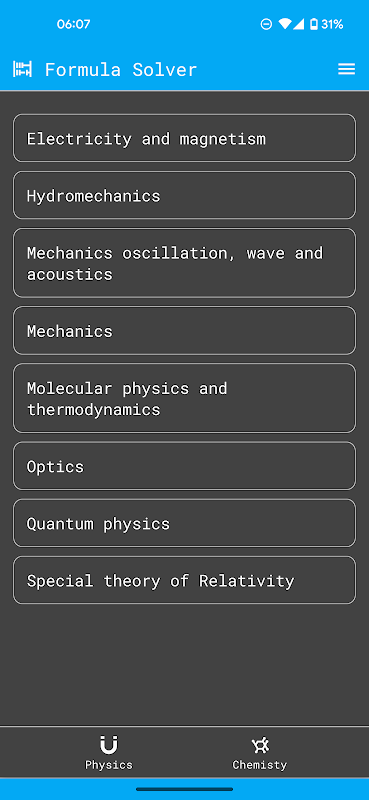Tap the cellular signal icon
369x800 pixels.
tap(299, 24)
